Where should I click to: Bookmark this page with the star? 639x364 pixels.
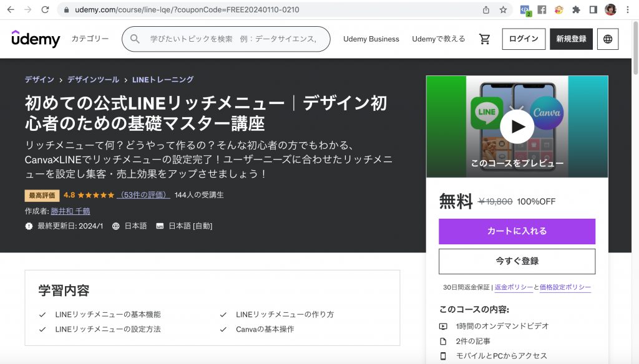(504, 10)
